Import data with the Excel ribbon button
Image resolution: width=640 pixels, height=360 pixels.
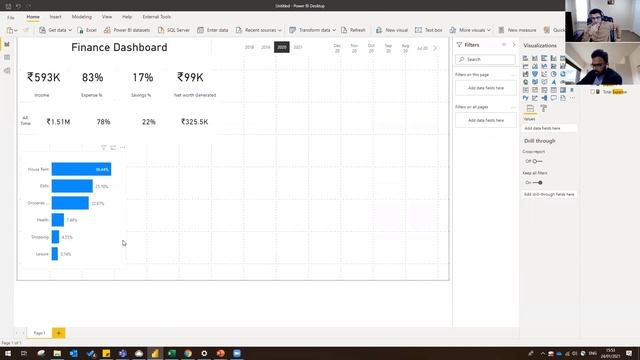tap(87, 30)
